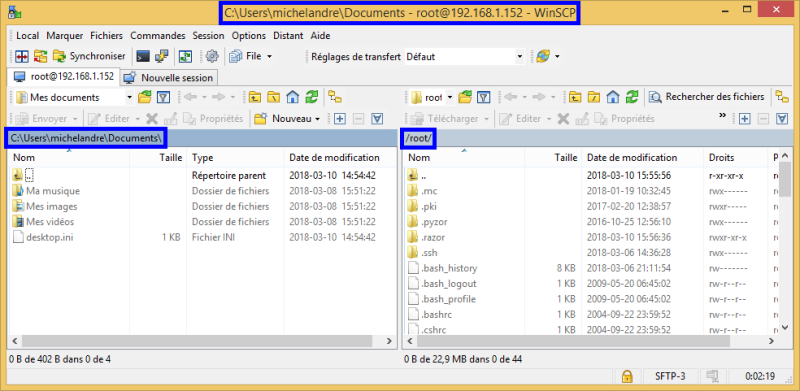Toggle the remote directory tree icon
Screen dimensions: 800x391
pyautogui.click(x=781, y=97)
